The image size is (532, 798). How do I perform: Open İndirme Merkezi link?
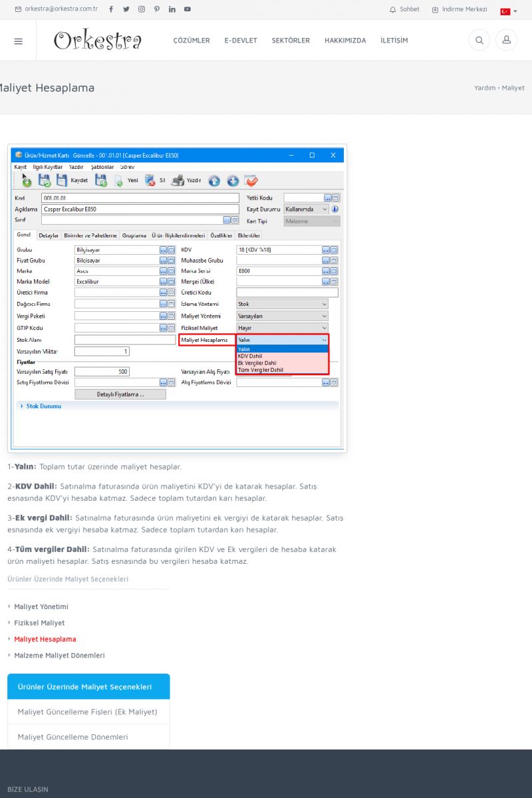click(460, 9)
